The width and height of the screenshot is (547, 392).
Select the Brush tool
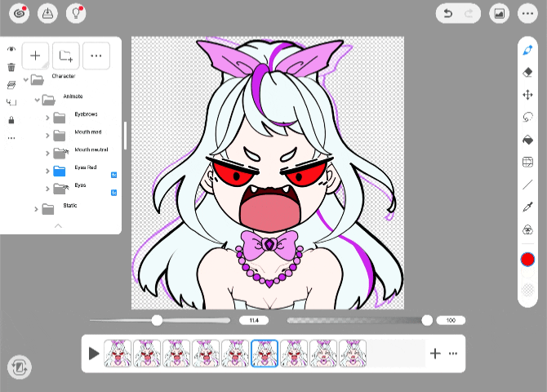(x=527, y=51)
